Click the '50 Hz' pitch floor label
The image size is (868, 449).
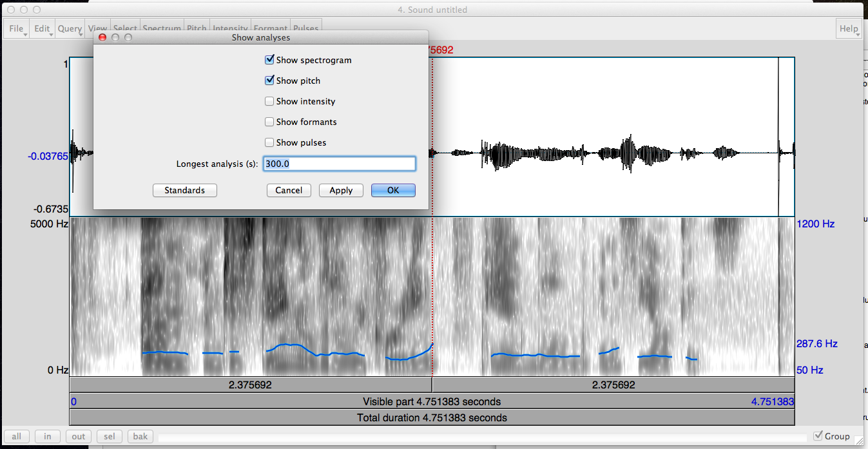click(810, 370)
